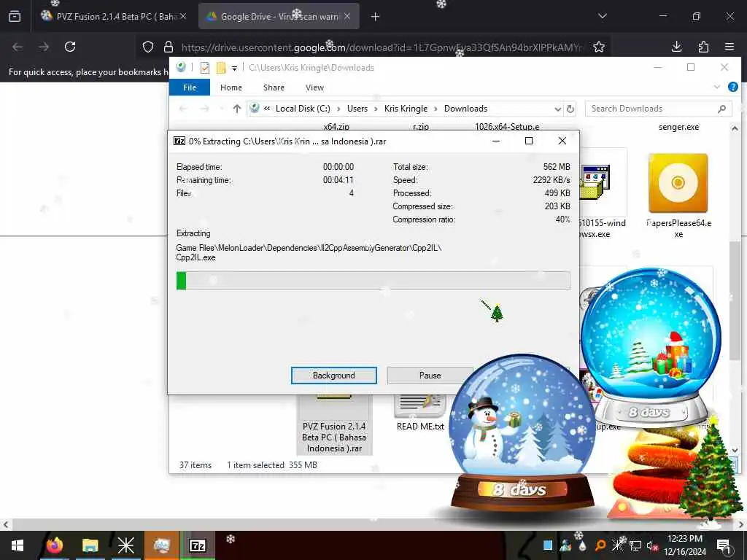Screen dimensions: 747x560
Task: Switch to Firefox from taskbar
Action: [x=54, y=545]
